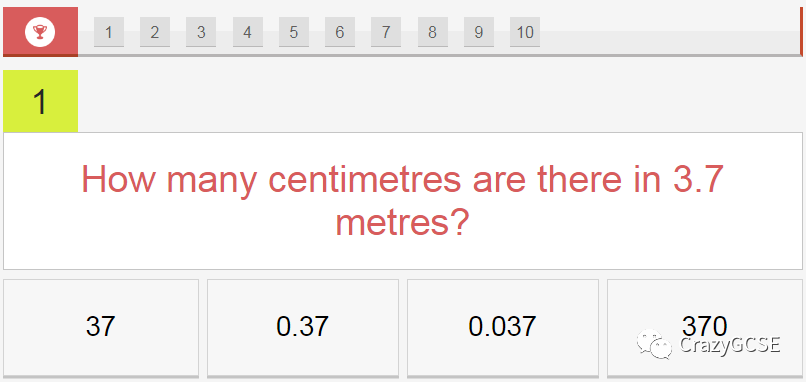Switch to question 5
The height and width of the screenshot is (382, 806).
click(294, 32)
